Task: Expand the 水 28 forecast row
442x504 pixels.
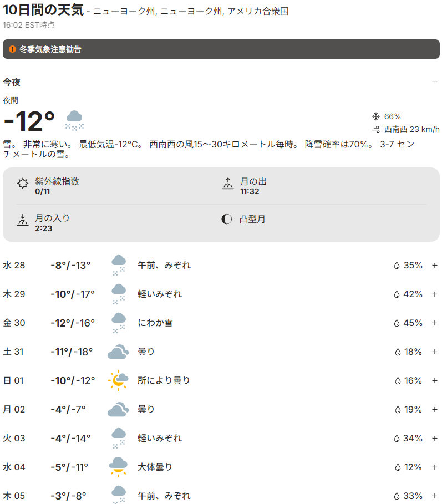Action: click(434, 265)
